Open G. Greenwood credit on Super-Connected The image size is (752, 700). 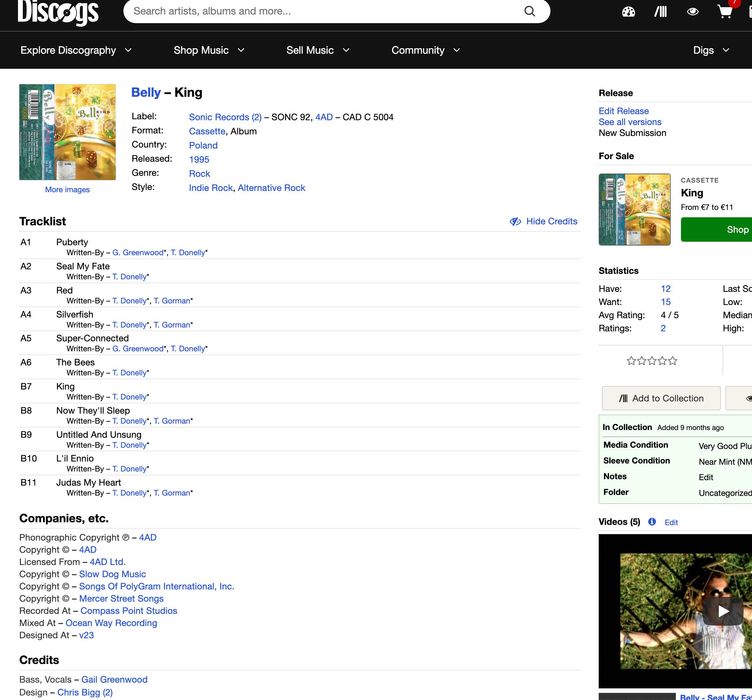(138, 349)
